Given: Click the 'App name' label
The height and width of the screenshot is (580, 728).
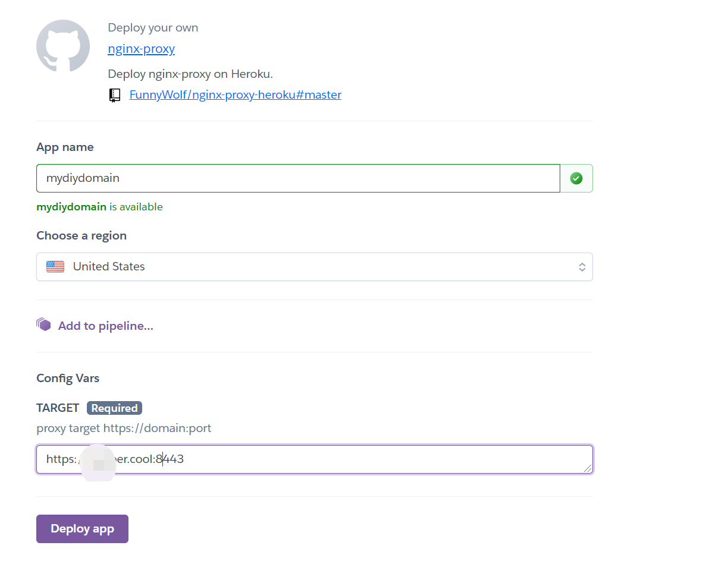Looking at the screenshot, I should pos(65,147).
